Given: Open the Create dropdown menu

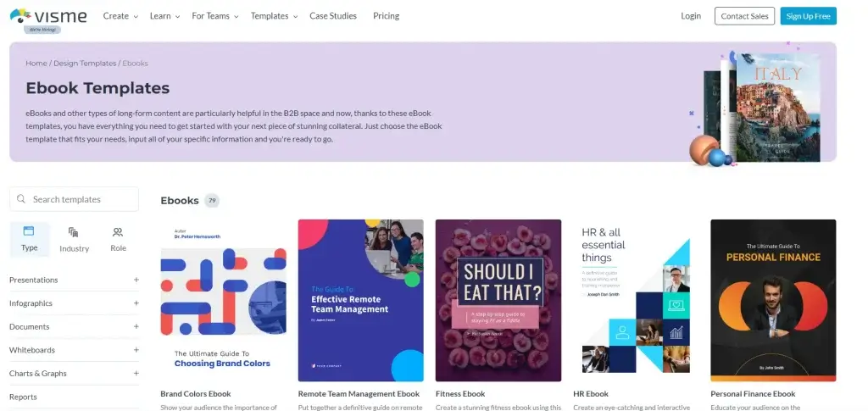Looking at the screenshot, I should click(120, 16).
